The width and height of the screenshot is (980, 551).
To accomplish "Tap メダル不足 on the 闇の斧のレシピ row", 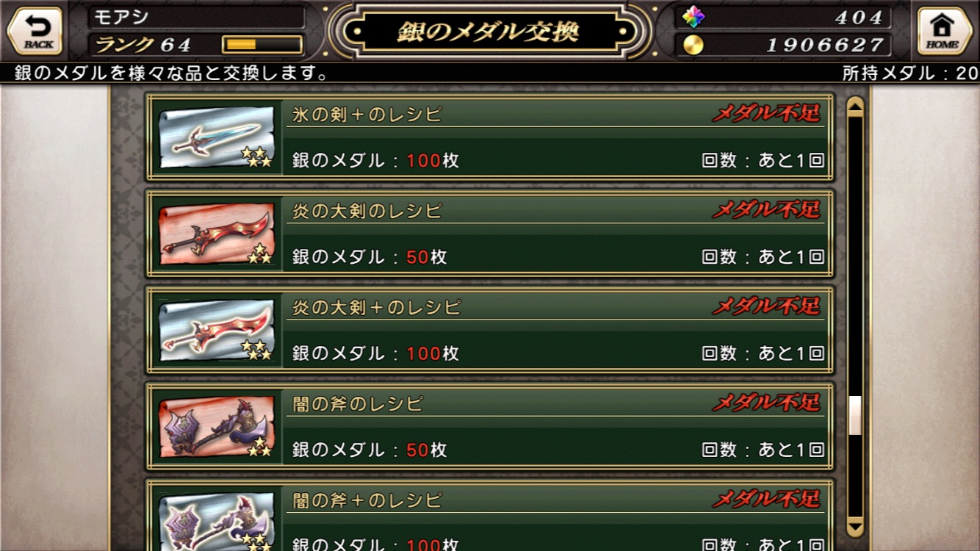I will [x=767, y=403].
